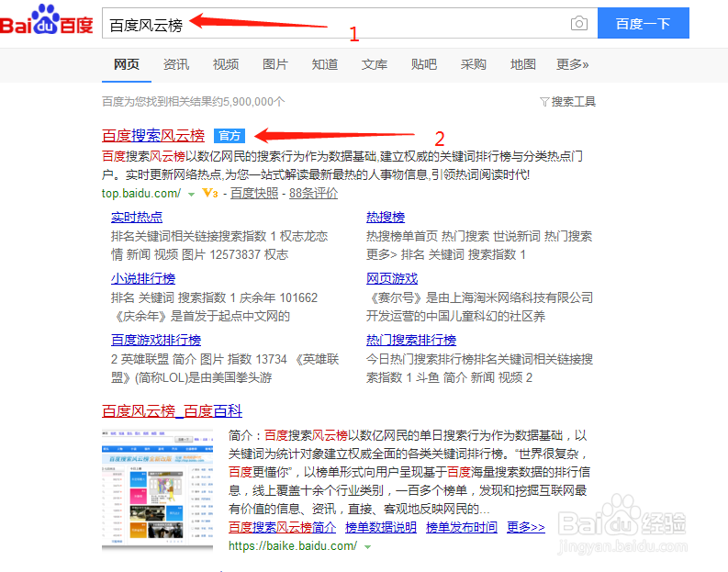Open camera image search icon

pyautogui.click(x=578, y=23)
